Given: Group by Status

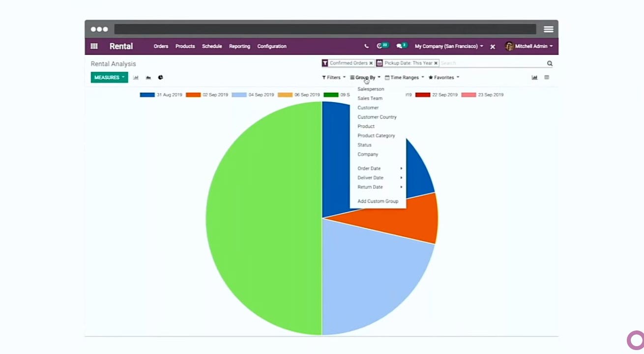Looking at the screenshot, I should 364,145.
